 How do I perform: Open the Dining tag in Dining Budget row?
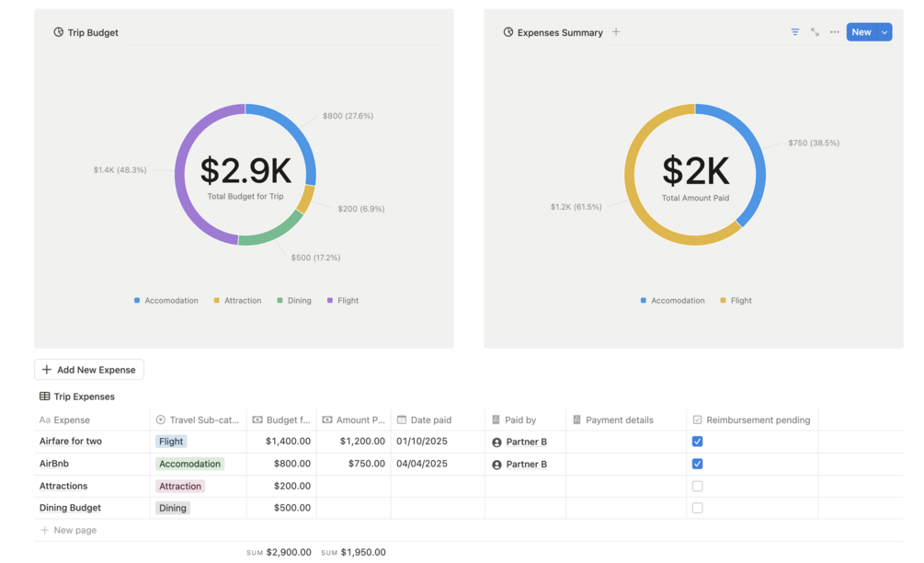coord(173,508)
